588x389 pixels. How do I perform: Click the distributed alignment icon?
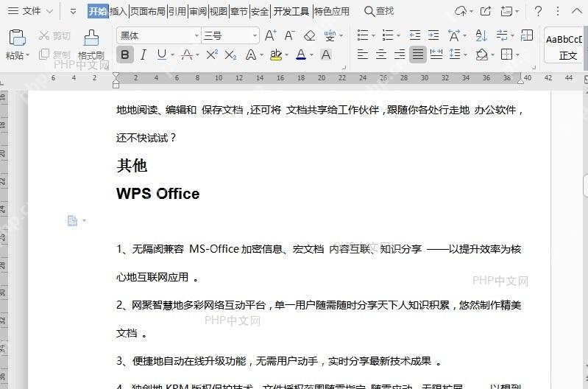pyautogui.click(x=436, y=55)
